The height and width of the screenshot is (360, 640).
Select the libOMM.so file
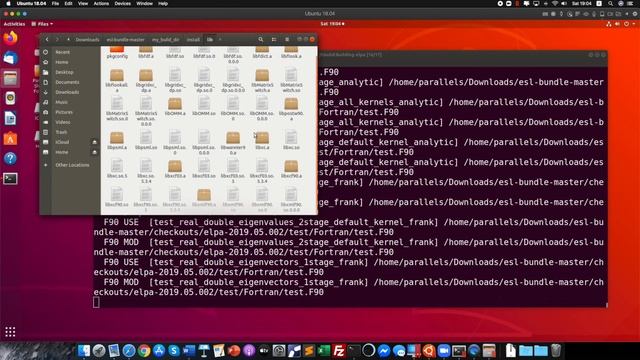pos(204,107)
